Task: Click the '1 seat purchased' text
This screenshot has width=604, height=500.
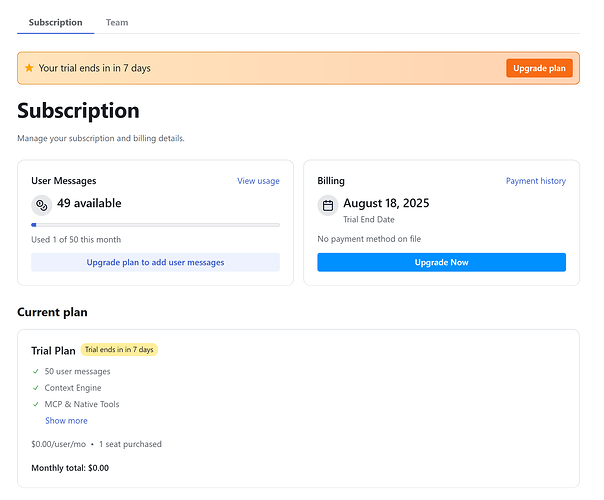Action: [x=130, y=444]
